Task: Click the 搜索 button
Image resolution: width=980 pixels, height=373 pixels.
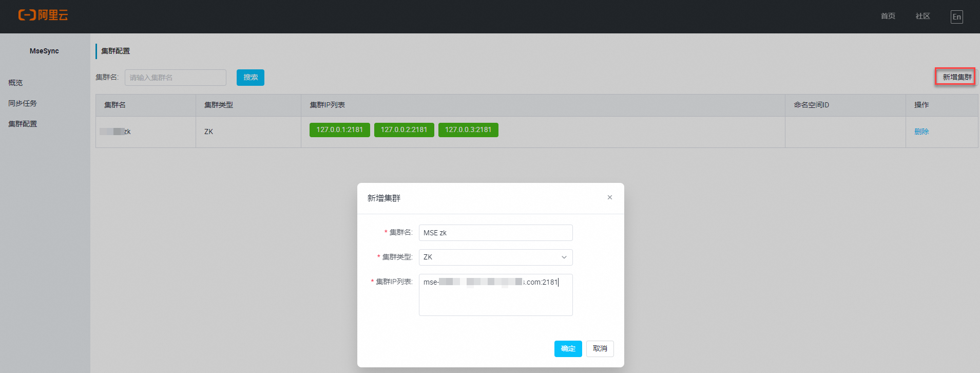Action: pos(251,78)
